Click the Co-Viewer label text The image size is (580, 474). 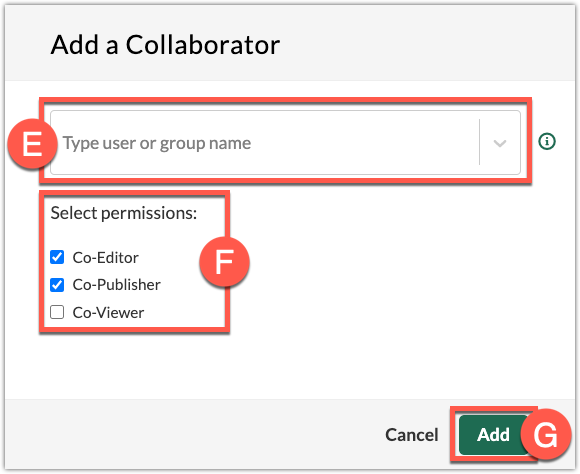tap(108, 312)
